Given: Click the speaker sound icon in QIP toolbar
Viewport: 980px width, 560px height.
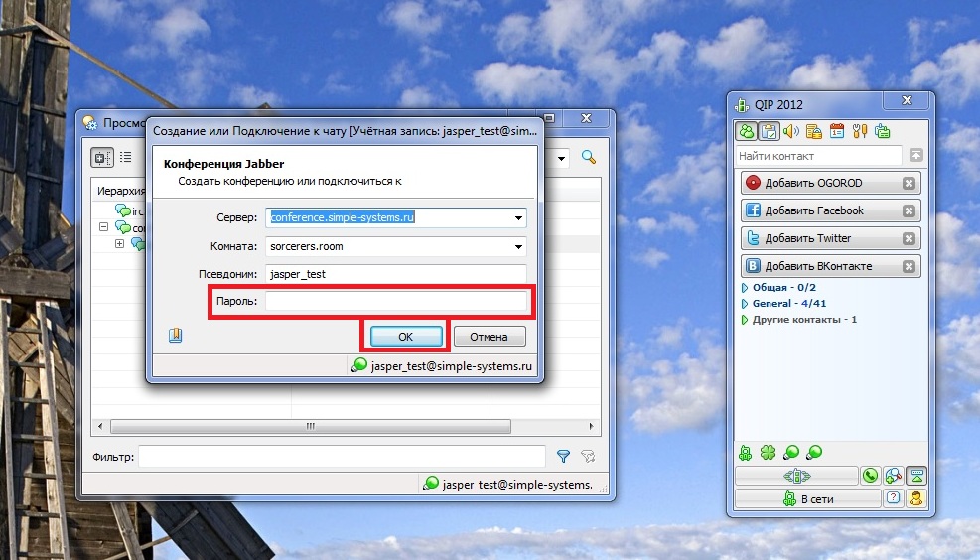Looking at the screenshot, I should click(x=791, y=131).
